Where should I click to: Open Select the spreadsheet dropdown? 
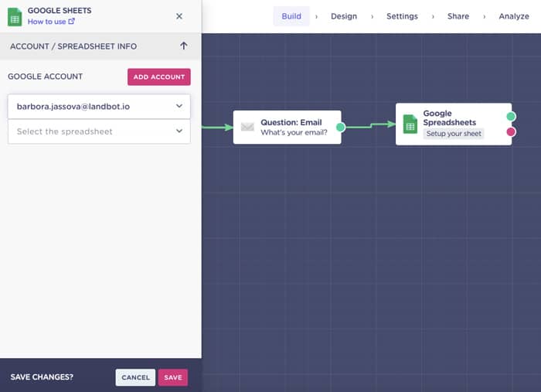(x=99, y=131)
